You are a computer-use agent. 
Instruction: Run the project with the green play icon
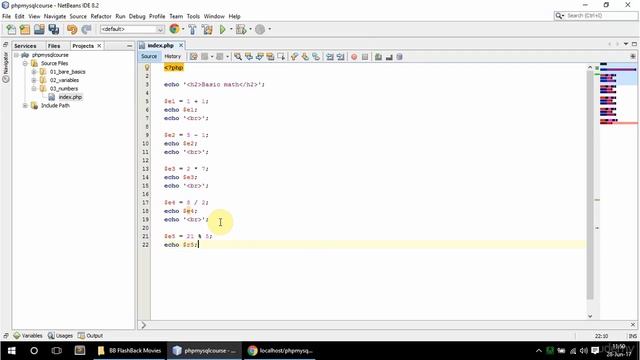222,29
